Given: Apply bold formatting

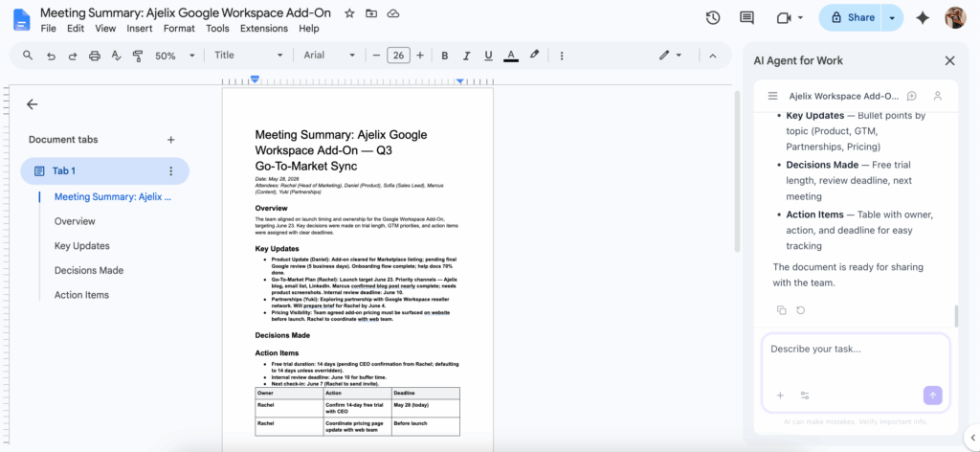Looking at the screenshot, I should pos(444,56).
